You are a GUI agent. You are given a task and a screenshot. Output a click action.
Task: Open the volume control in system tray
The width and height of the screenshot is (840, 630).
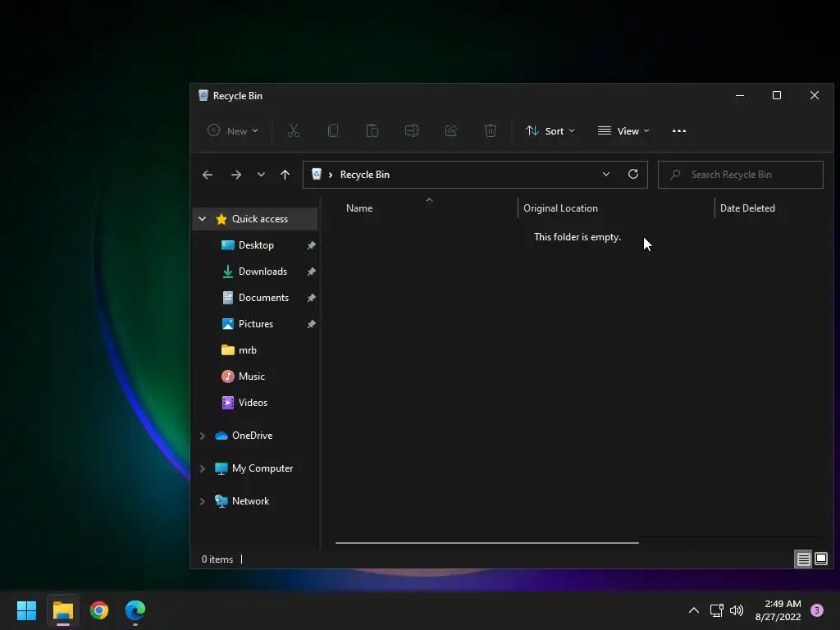[737, 610]
